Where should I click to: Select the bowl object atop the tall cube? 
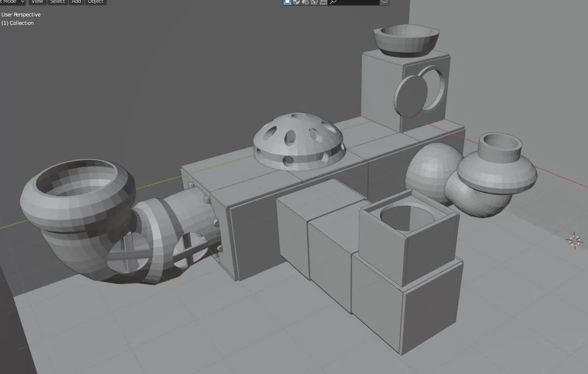tap(407, 41)
